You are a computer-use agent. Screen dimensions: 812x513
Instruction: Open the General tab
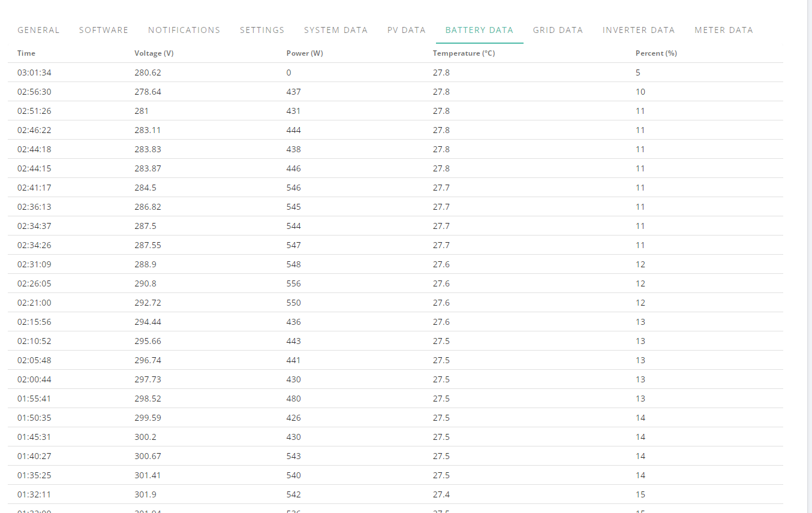[38, 30]
